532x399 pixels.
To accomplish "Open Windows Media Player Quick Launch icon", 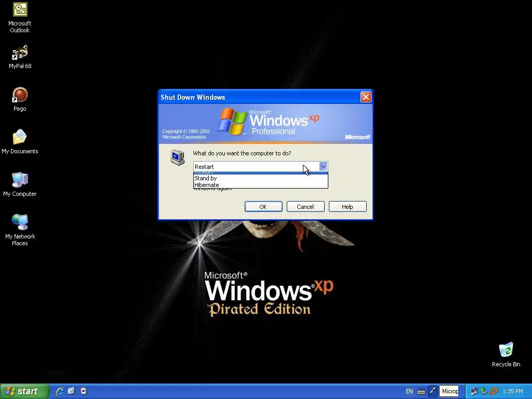I will tap(84, 391).
